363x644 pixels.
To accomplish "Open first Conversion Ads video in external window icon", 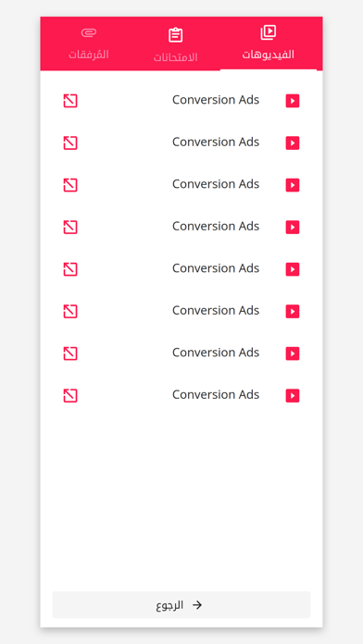I will tap(70, 101).
